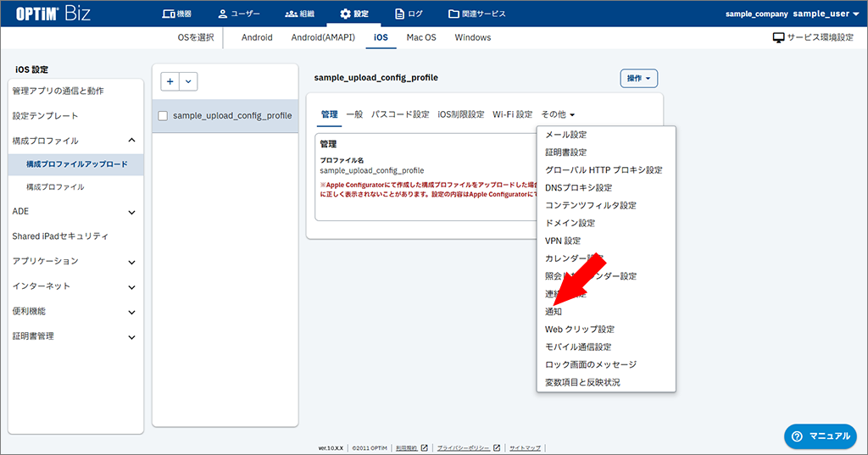
Task: Click the plus add-profile button
Action: (170, 81)
